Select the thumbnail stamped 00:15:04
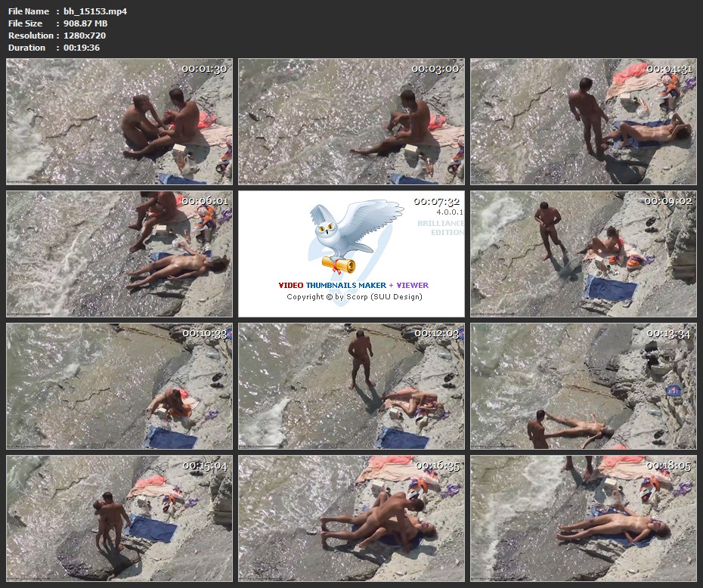This screenshot has height=588, width=703. tap(119, 518)
